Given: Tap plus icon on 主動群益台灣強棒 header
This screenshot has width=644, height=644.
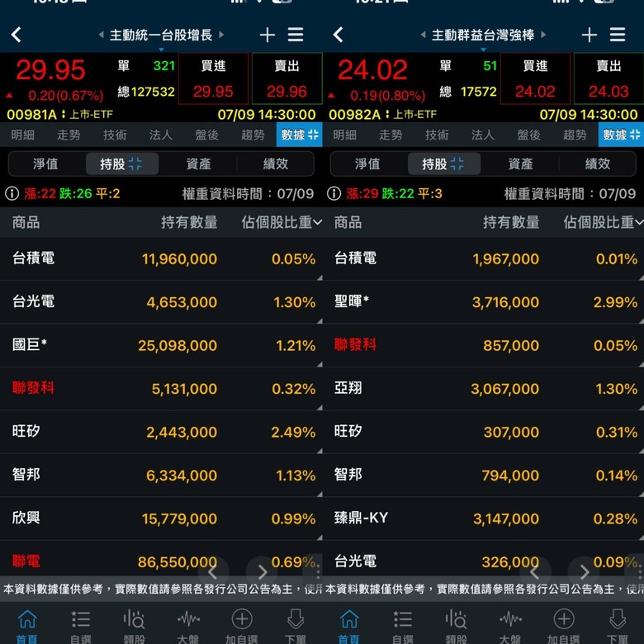Looking at the screenshot, I should (590, 35).
